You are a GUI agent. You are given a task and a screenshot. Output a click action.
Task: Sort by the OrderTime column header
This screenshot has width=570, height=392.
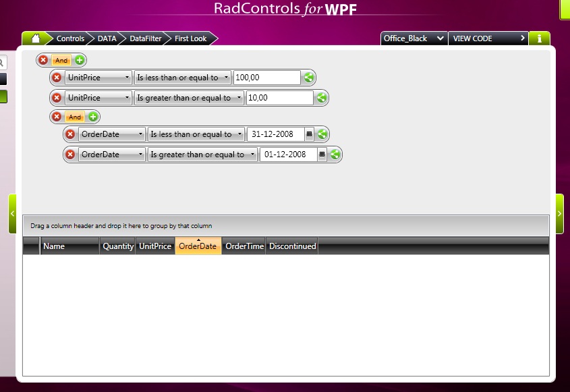click(x=244, y=246)
